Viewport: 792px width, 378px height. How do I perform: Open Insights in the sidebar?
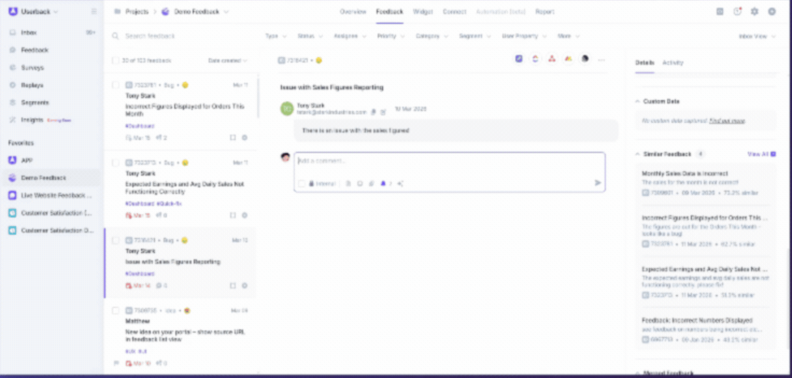(x=32, y=120)
